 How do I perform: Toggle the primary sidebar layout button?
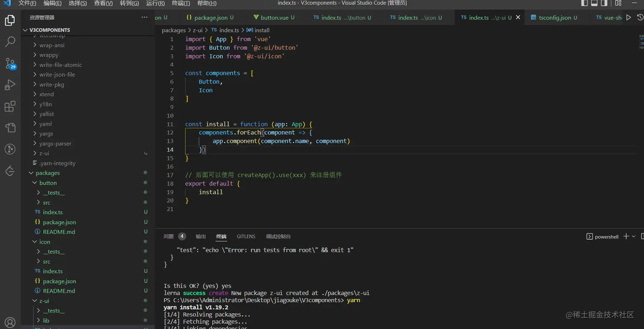point(584,3)
